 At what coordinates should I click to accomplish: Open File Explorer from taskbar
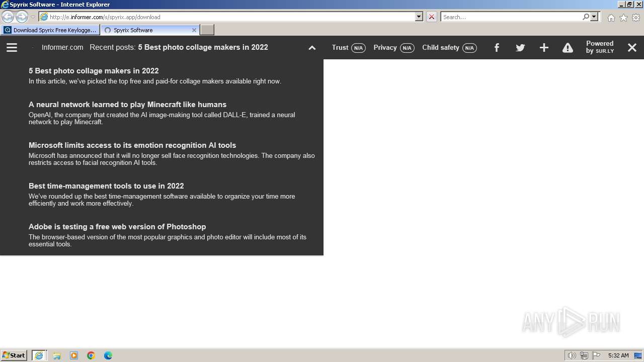pos(57,355)
